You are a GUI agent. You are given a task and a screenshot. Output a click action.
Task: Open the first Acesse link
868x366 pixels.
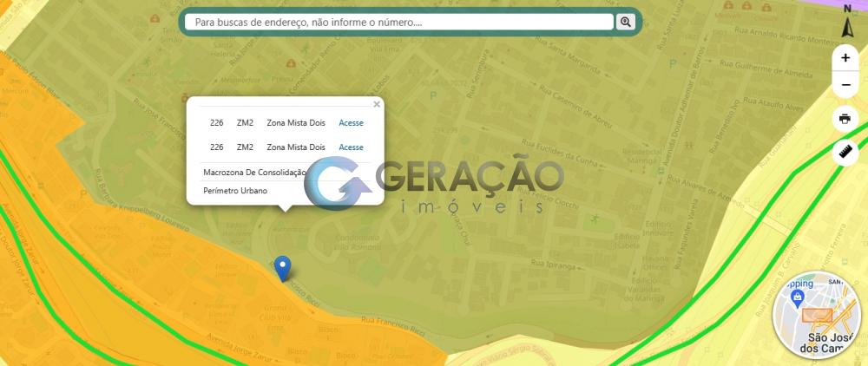(351, 123)
